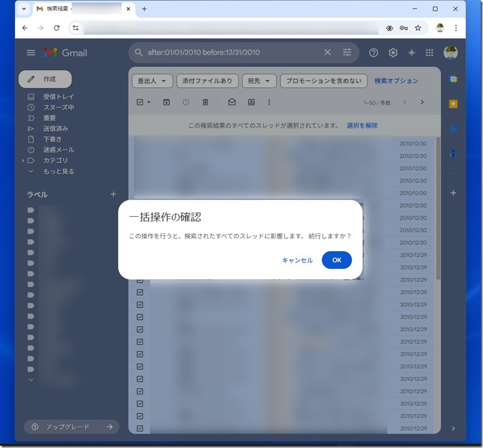The width and height of the screenshot is (483, 448).
Task: Open the support help question-mark icon
Action: click(x=373, y=53)
